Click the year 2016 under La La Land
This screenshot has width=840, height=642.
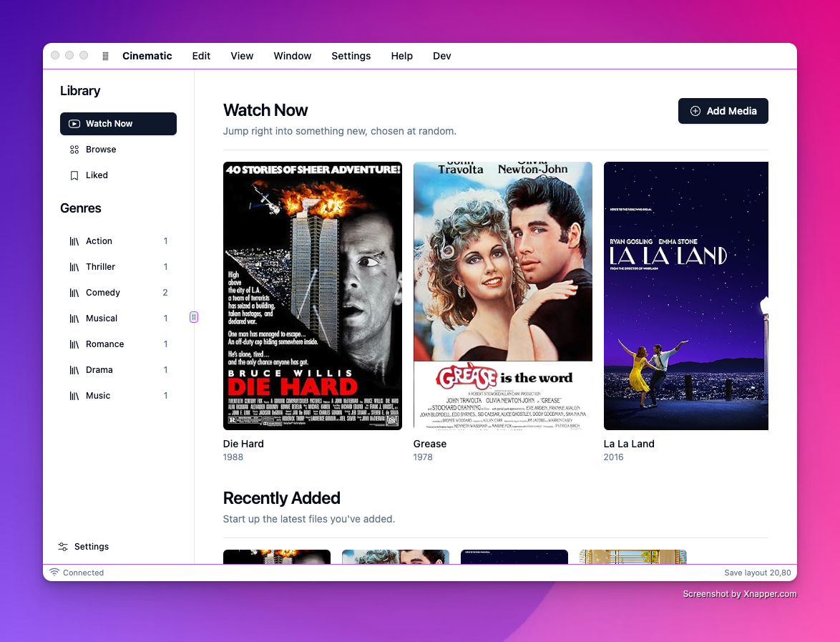(613, 457)
